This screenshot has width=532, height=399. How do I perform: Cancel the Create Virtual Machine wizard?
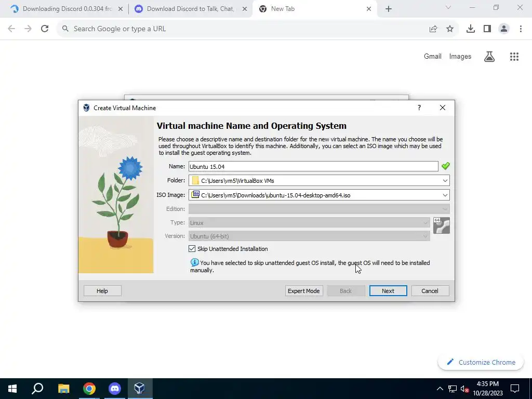430,291
